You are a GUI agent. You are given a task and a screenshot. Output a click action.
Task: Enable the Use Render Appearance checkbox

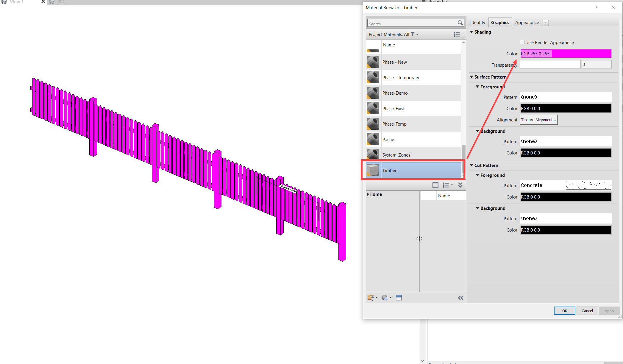[x=522, y=42]
